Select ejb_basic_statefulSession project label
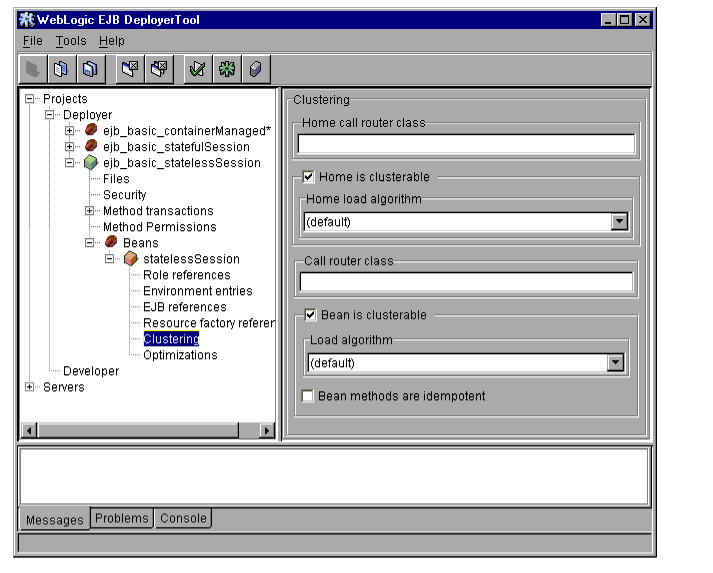The width and height of the screenshot is (713, 573). pos(176,147)
